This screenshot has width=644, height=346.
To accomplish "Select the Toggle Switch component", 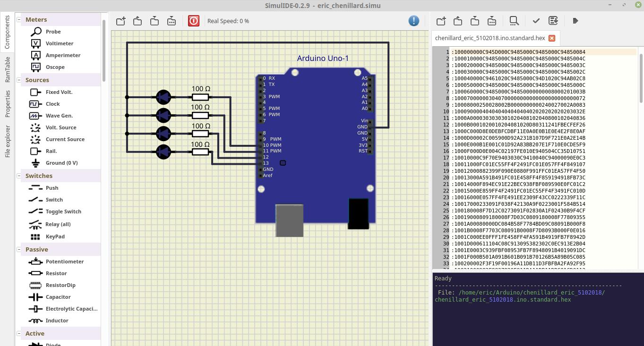I will pyautogui.click(x=63, y=211).
